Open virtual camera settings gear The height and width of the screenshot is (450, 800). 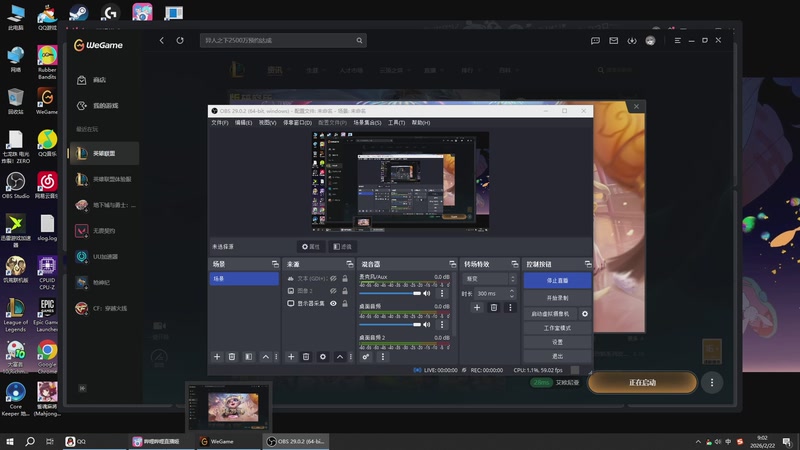tap(585, 314)
